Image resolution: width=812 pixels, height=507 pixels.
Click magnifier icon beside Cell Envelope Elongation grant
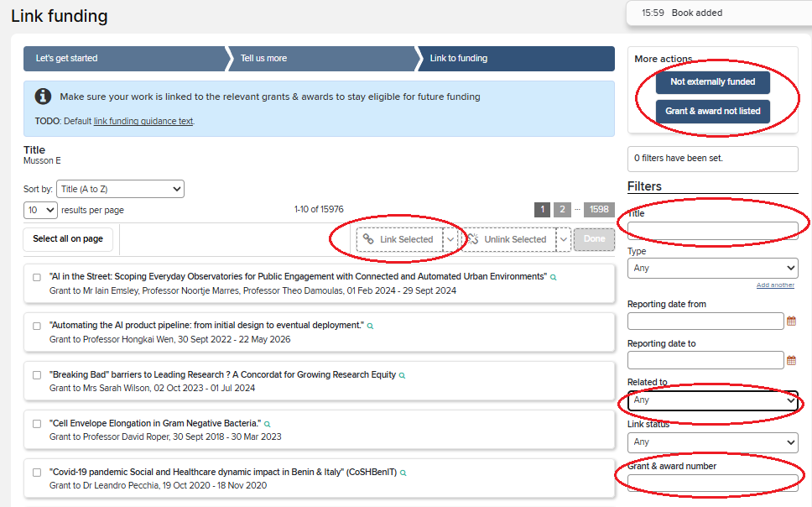tap(268, 424)
